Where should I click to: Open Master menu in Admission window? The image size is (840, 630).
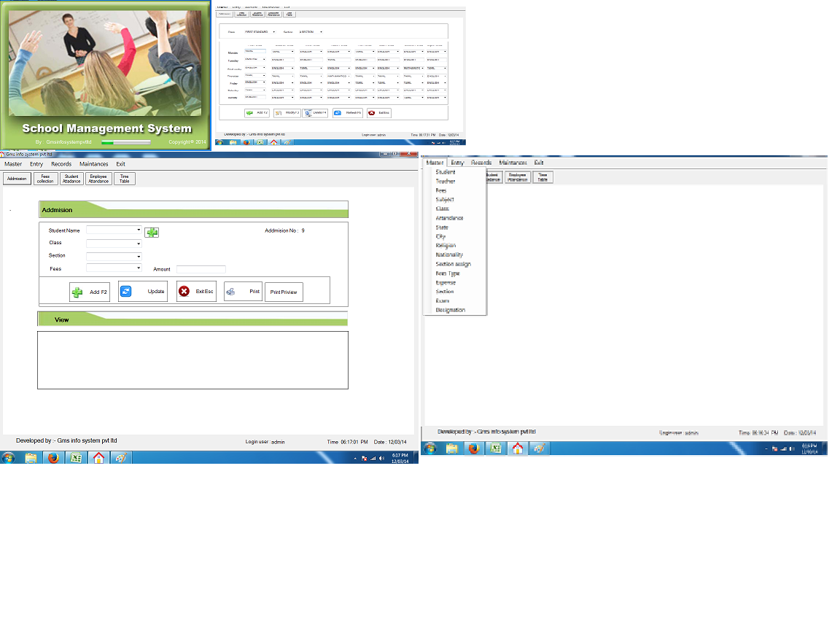[13, 165]
